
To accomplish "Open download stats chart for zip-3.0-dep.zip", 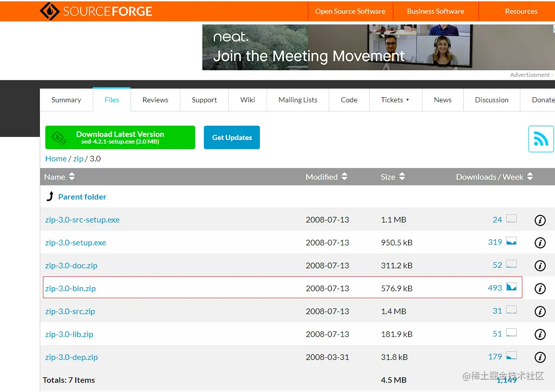I will click(511, 355).
